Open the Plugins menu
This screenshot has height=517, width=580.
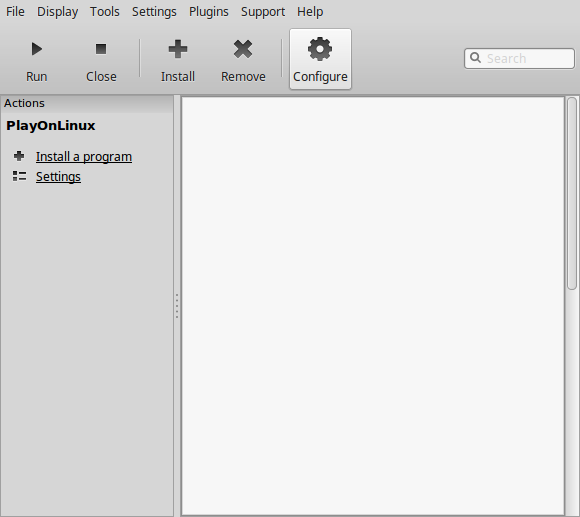(209, 11)
